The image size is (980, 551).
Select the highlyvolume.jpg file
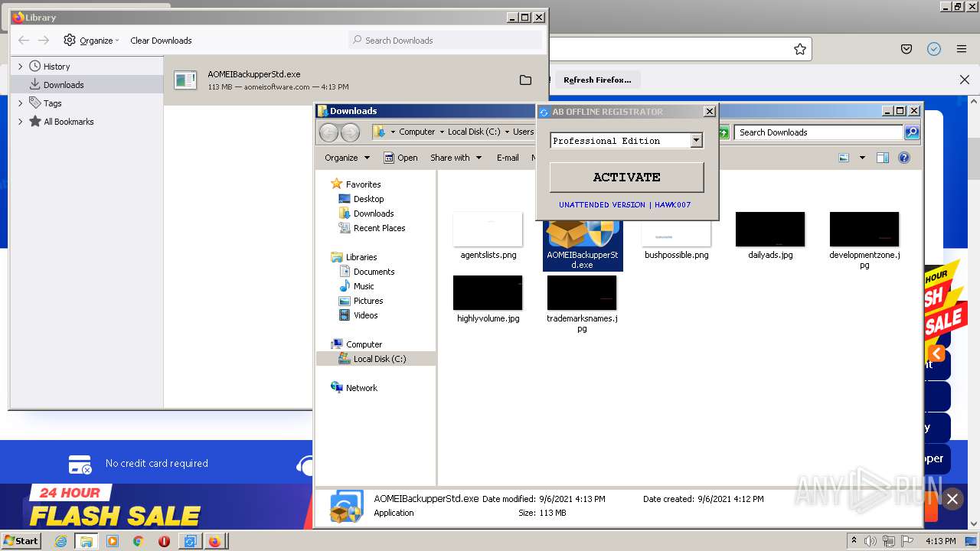(488, 300)
